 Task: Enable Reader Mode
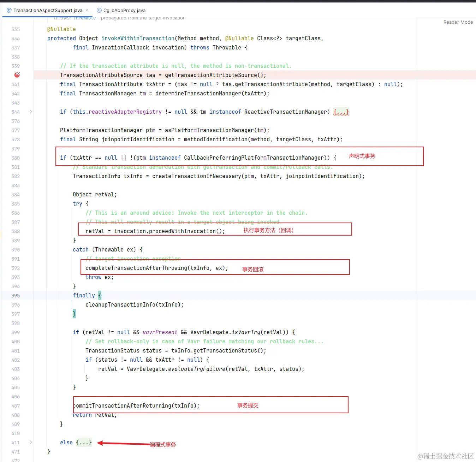[458, 22]
